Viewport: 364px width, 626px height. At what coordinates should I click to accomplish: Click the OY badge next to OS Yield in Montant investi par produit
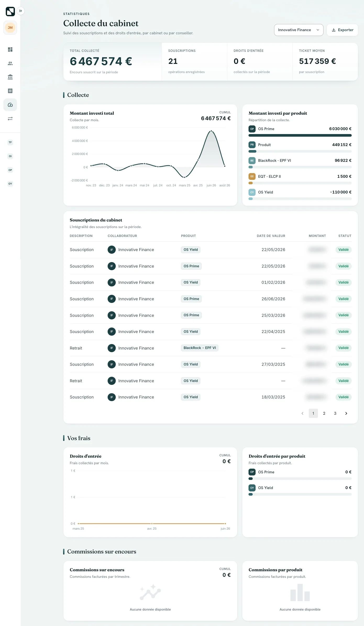point(252,192)
